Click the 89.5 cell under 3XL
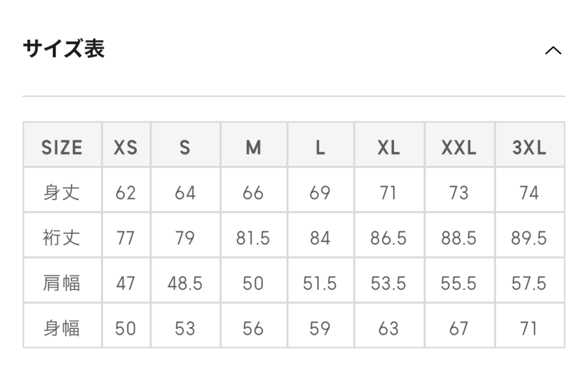The width and height of the screenshot is (588, 369). tap(529, 238)
